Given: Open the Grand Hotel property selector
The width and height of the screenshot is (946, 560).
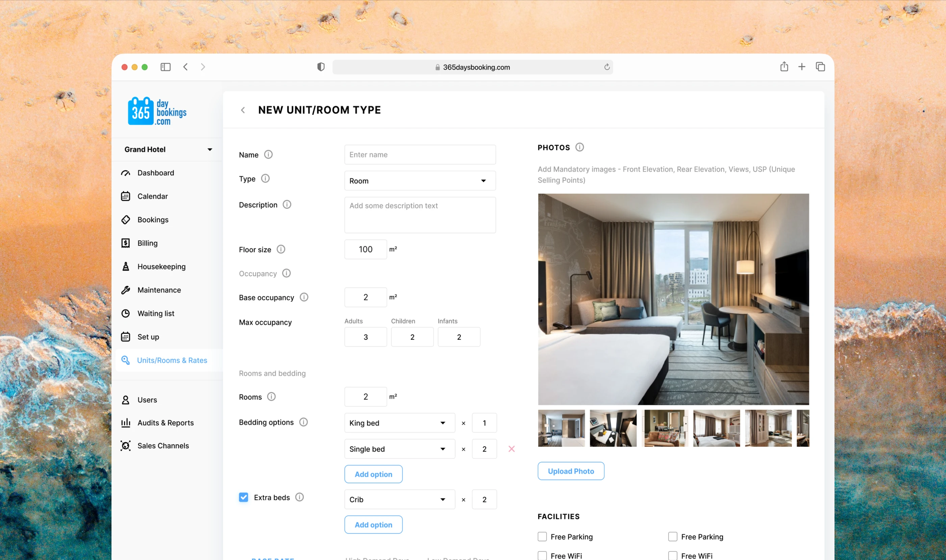Looking at the screenshot, I should tap(167, 149).
